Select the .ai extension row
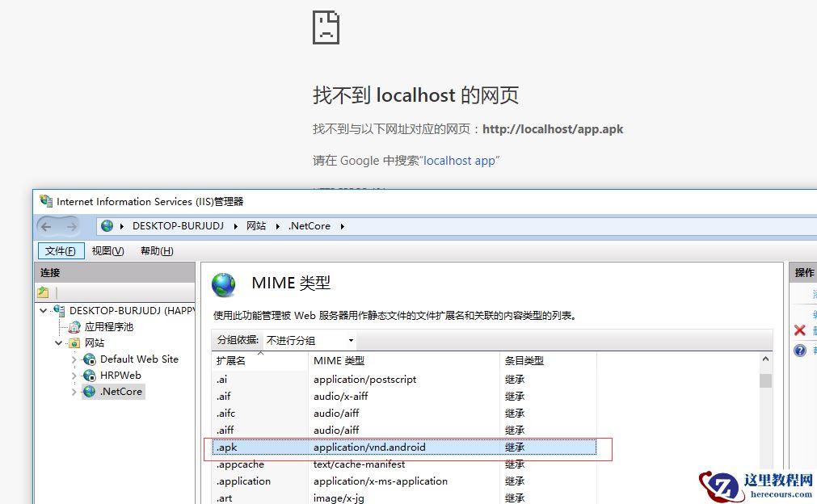This screenshot has width=817, height=504. 404,379
